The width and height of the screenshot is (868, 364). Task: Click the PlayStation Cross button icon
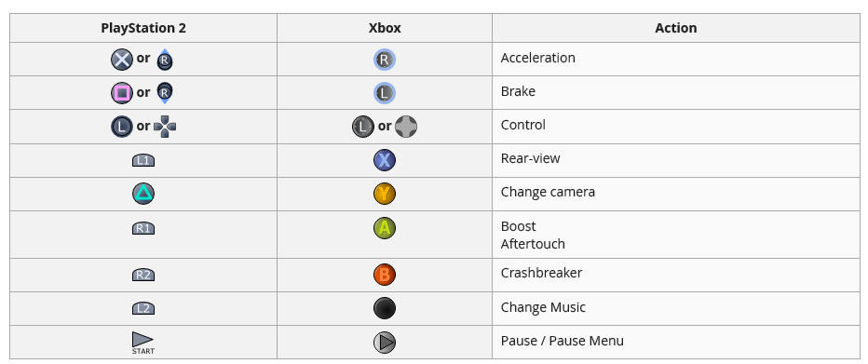(122, 60)
